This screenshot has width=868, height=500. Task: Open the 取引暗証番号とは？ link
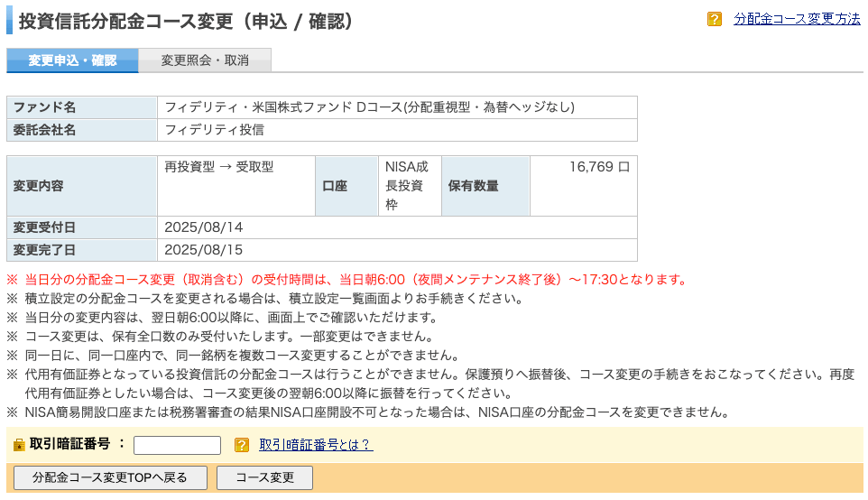[x=316, y=445]
